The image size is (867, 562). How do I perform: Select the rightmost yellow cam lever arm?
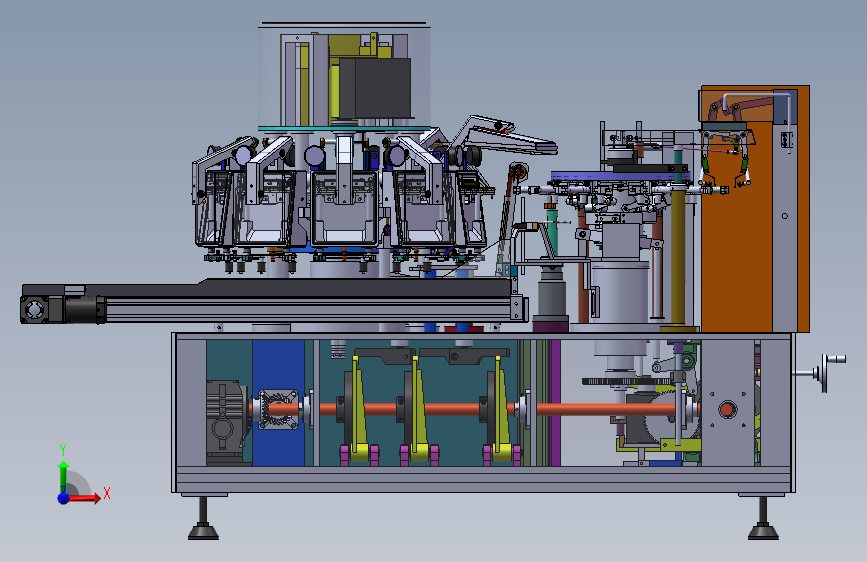pos(502,410)
